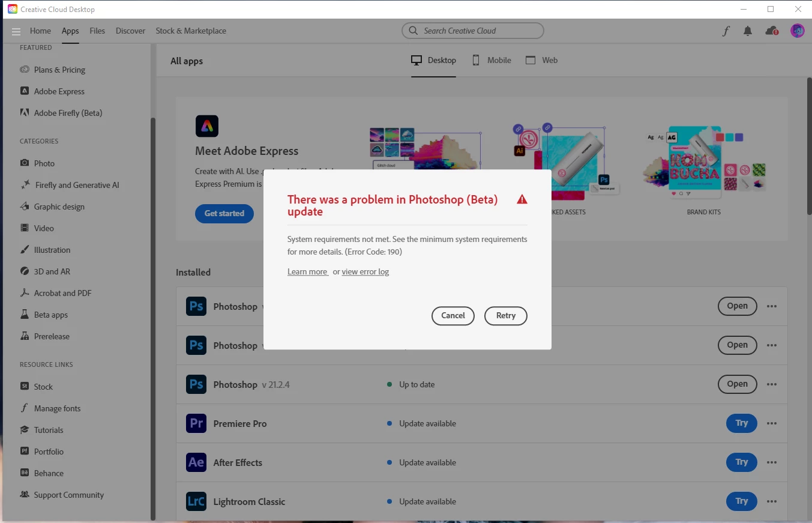Open the Stock resource link
The height and width of the screenshot is (523, 812).
click(x=36, y=387)
